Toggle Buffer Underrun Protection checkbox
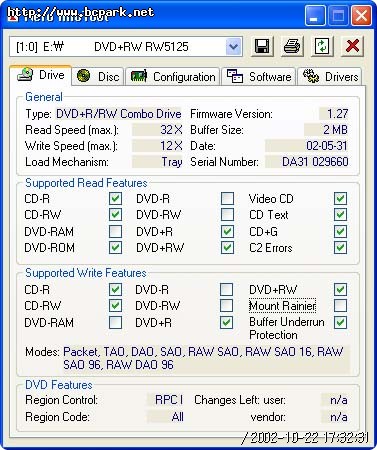This screenshot has width=377, height=450. (x=340, y=322)
